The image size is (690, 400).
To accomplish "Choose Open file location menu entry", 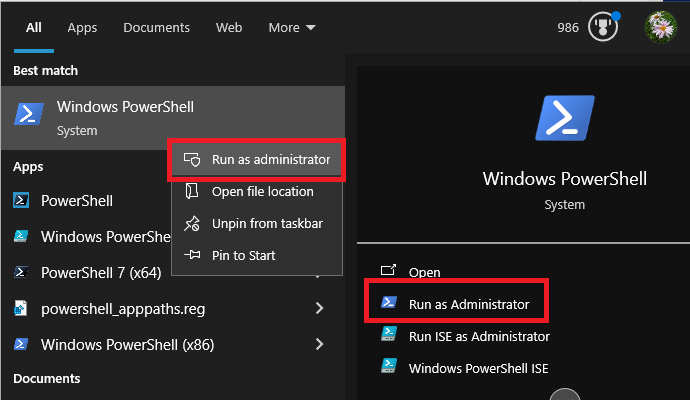I will (257, 191).
